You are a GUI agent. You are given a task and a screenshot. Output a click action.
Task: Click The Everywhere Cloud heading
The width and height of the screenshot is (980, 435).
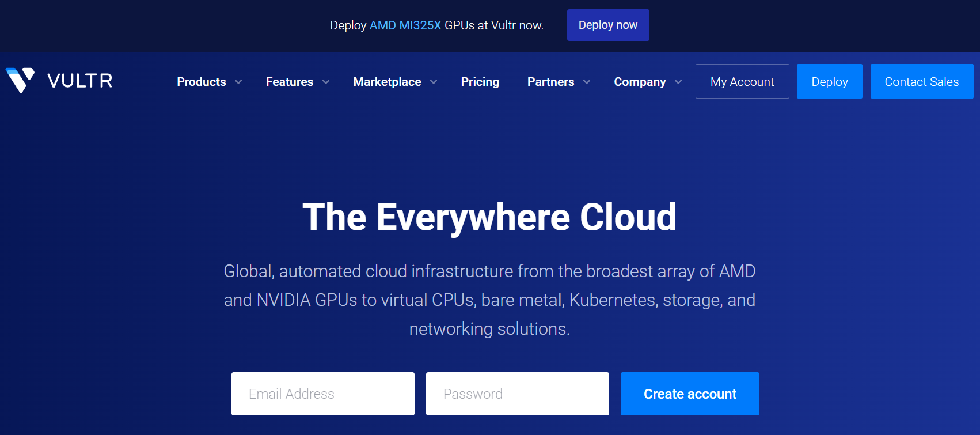click(x=489, y=217)
